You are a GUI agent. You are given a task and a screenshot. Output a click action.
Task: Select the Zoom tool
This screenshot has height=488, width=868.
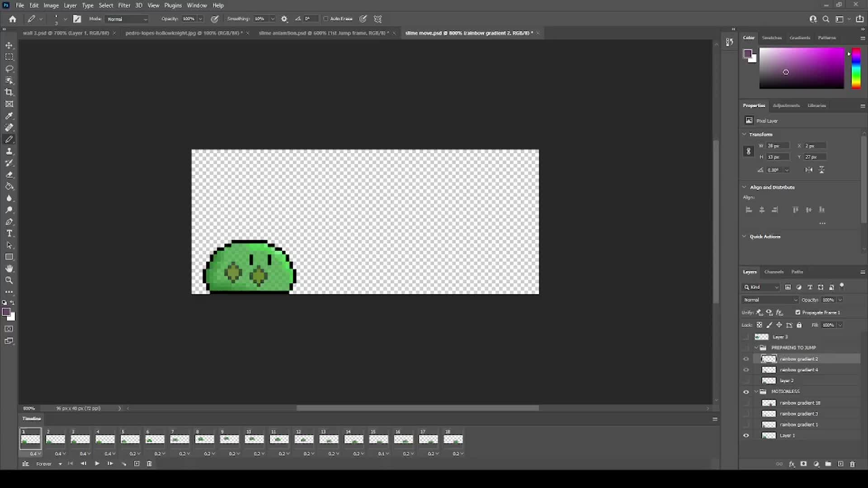point(9,280)
